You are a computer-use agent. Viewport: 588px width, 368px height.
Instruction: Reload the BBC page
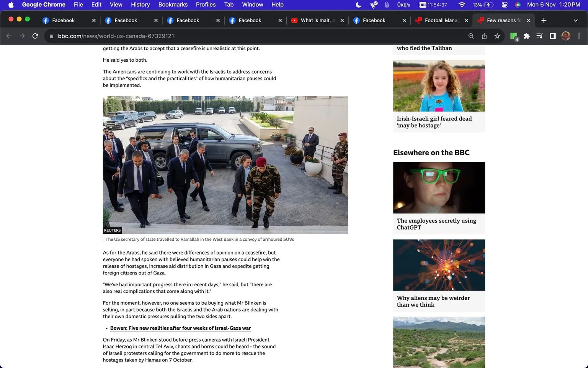pyautogui.click(x=35, y=36)
